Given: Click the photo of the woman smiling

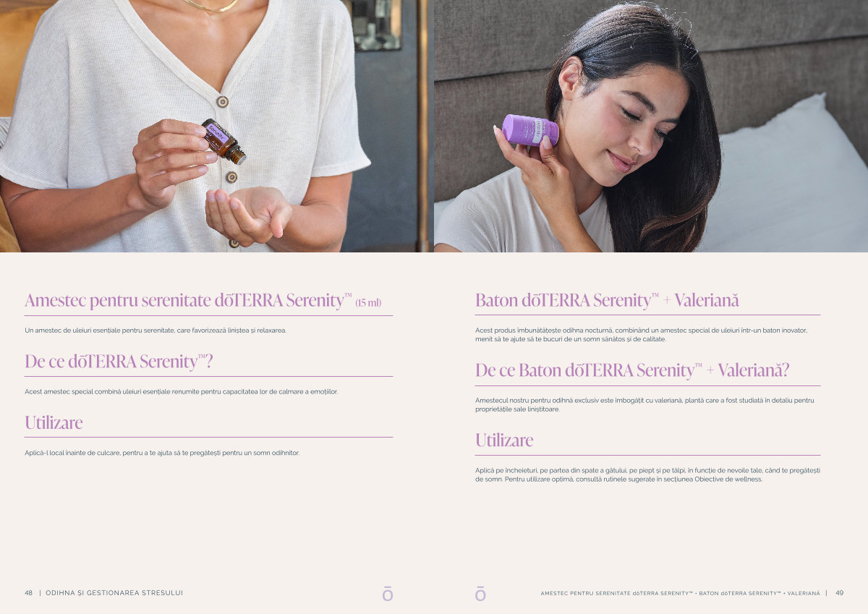Looking at the screenshot, I should (x=651, y=126).
